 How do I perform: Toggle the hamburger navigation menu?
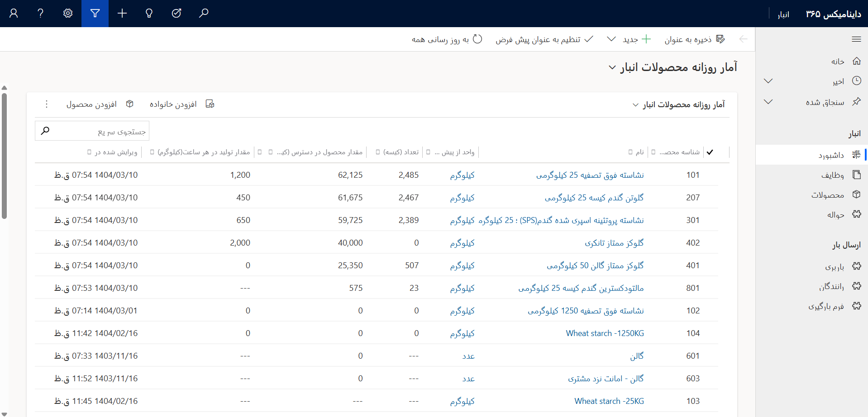click(856, 39)
